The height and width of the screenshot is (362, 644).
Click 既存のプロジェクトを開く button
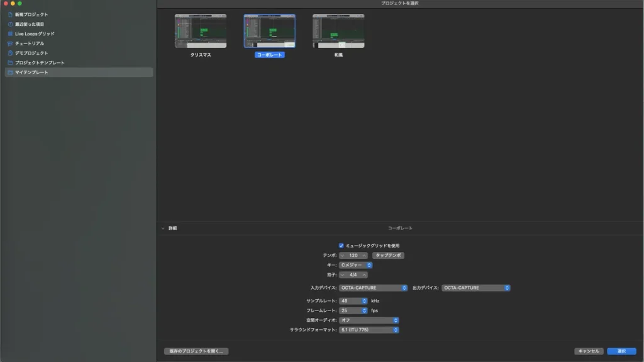click(196, 351)
